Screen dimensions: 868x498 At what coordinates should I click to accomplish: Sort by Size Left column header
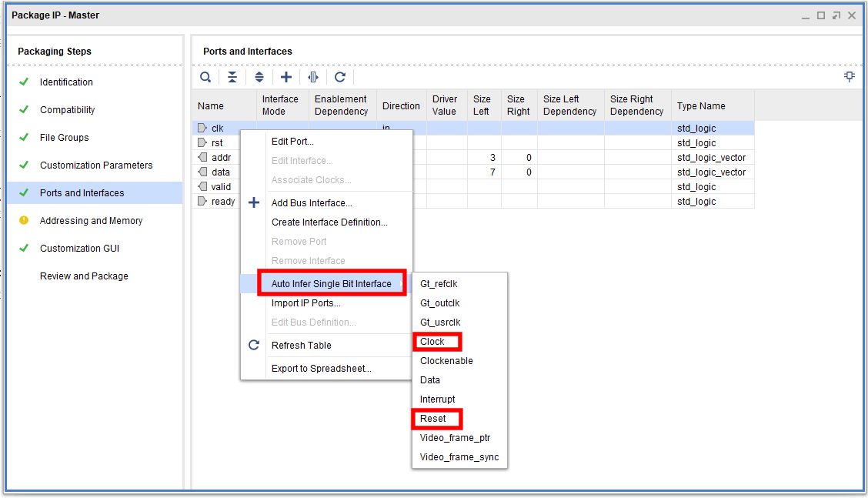pos(484,105)
